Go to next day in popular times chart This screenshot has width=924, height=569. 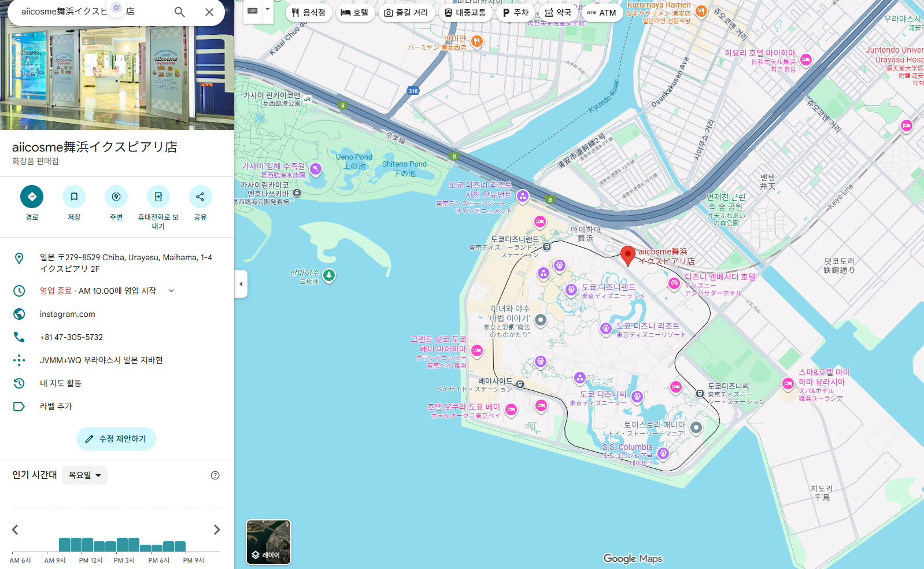click(x=217, y=530)
